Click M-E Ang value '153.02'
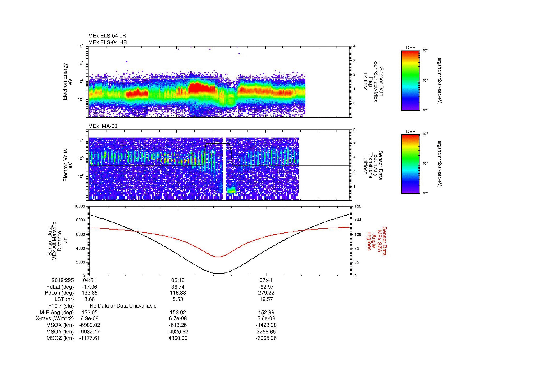555x392 pixels. click(178, 312)
